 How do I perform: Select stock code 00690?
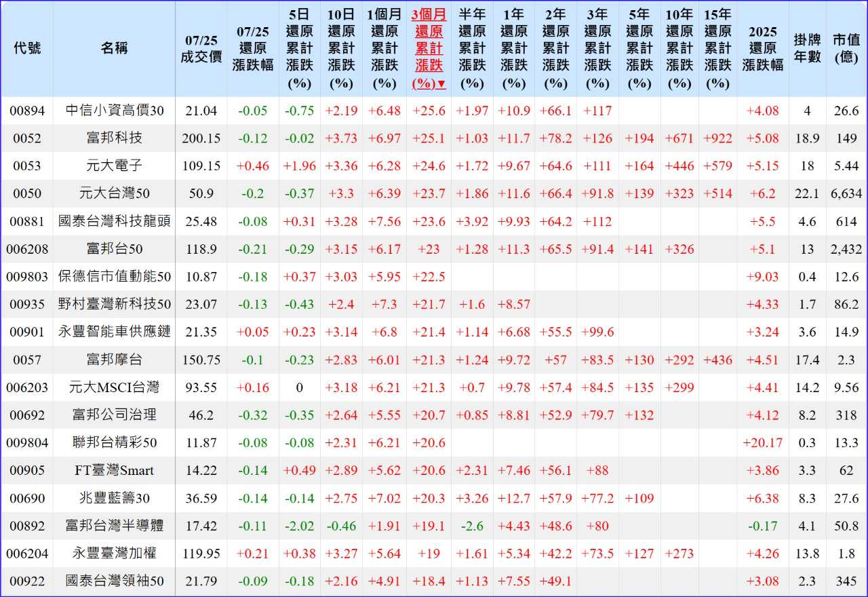point(27,499)
